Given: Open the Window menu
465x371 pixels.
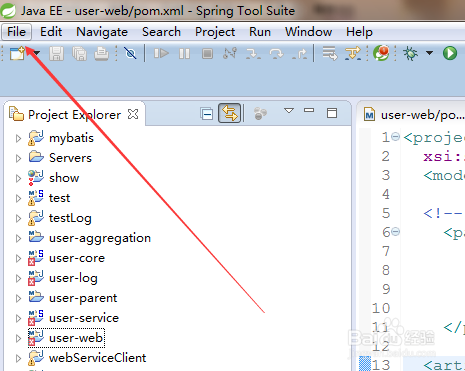Looking at the screenshot, I should point(308,32).
